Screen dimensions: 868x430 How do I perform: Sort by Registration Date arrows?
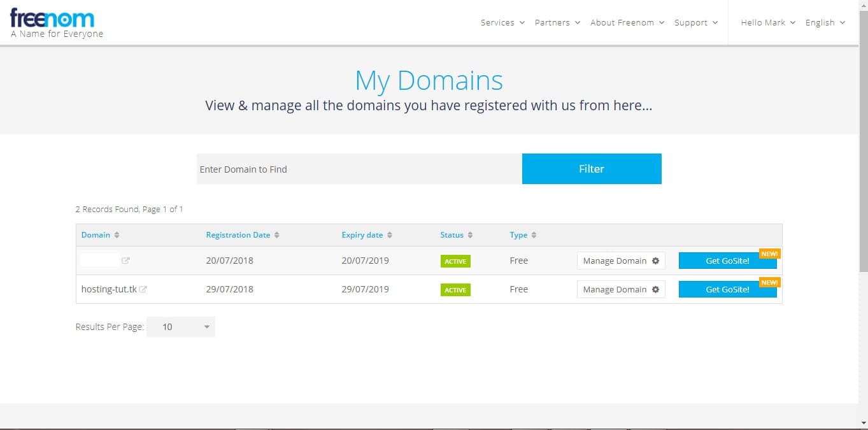(x=276, y=235)
